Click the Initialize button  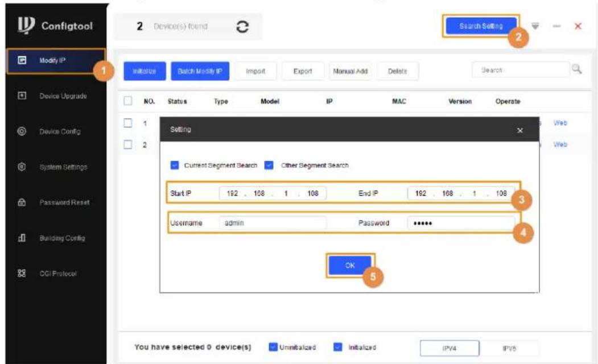(x=145, y=71)
